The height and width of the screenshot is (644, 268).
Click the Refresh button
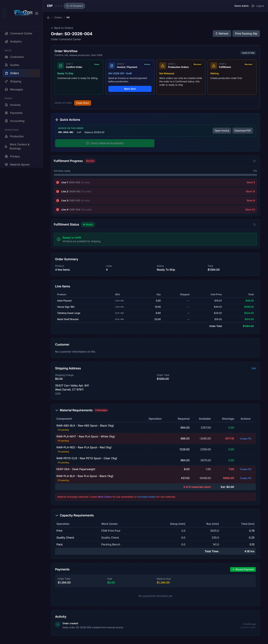tap(222, 34)
